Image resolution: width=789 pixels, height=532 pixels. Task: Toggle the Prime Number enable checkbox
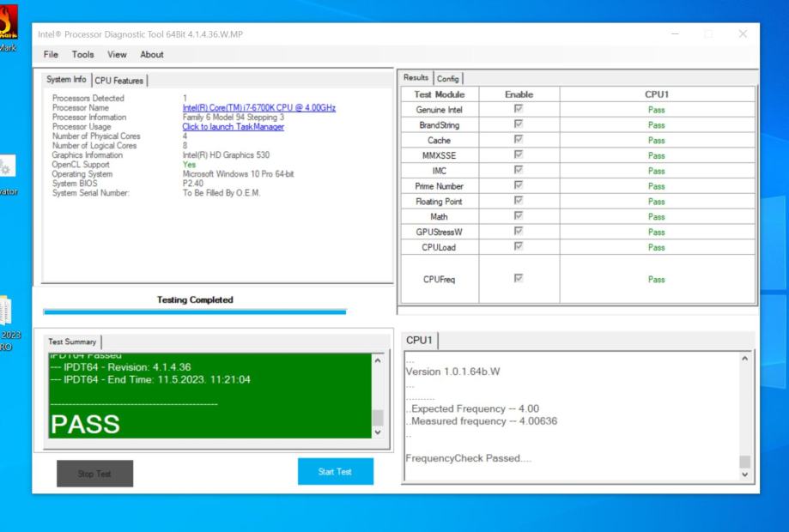click(519, 185)
